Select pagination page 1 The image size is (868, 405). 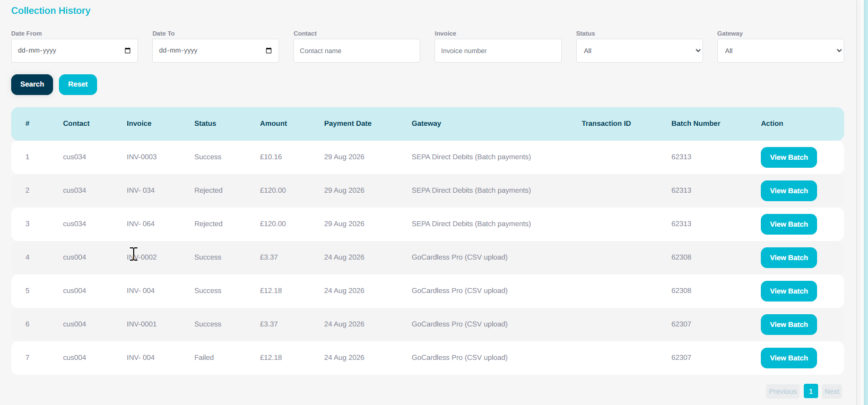[x=811, y=391]
